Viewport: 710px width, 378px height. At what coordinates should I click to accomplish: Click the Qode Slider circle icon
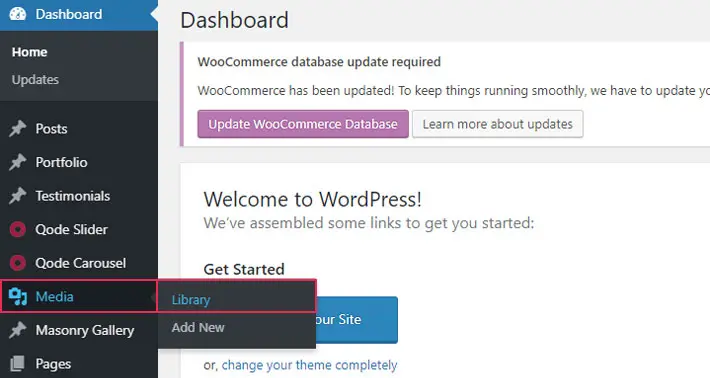coord(18,230)
